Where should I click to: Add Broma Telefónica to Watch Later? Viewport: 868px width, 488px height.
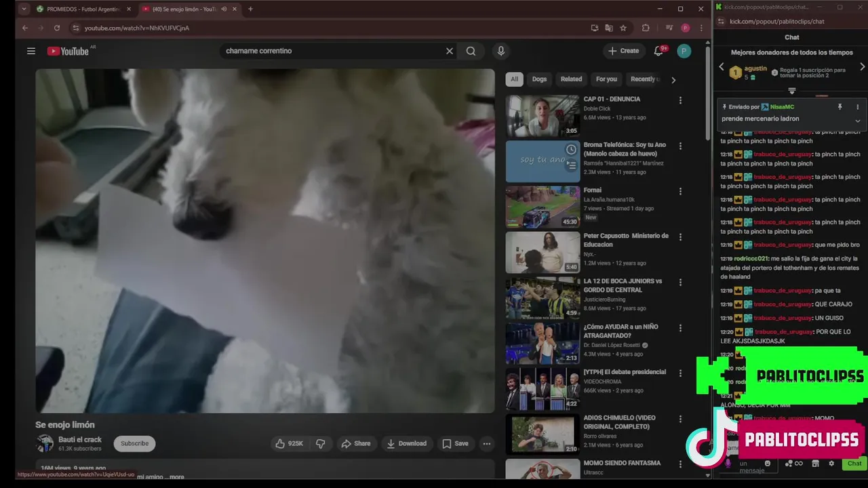click(x=571, y=150)
